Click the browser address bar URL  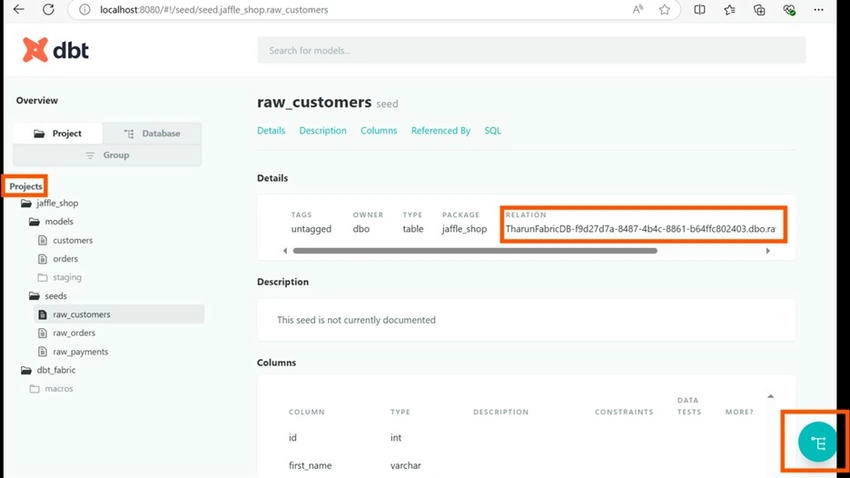tap(214, 10)
